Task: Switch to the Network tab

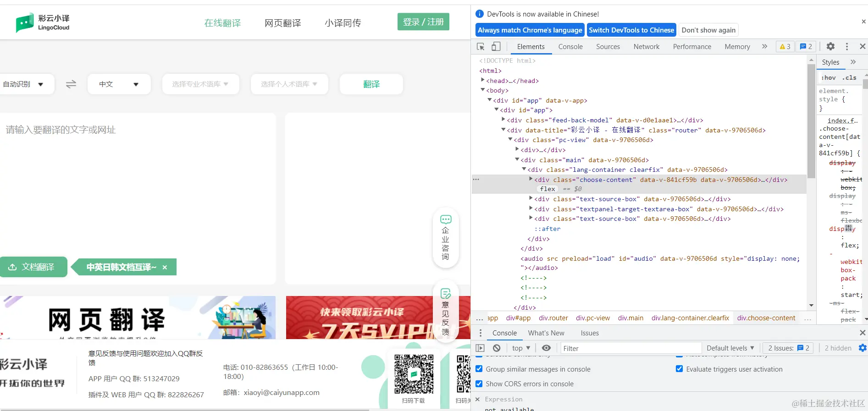Action: pos(647,47)
